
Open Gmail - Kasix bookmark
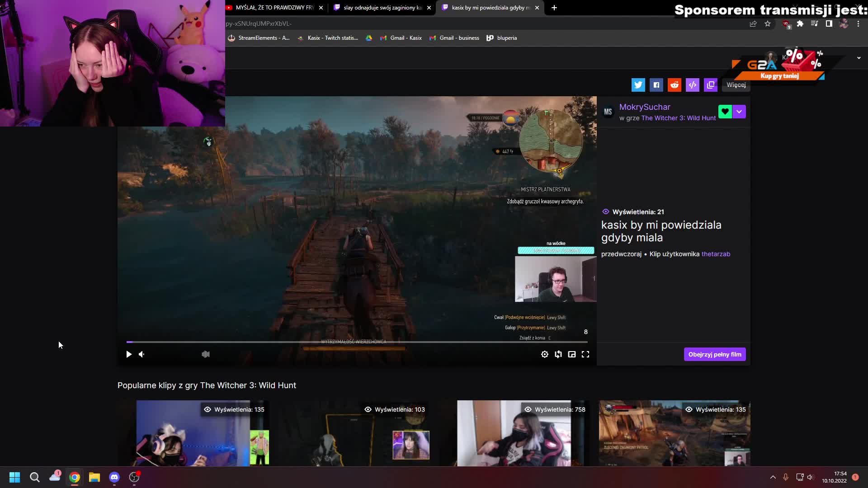click(401, 38)
